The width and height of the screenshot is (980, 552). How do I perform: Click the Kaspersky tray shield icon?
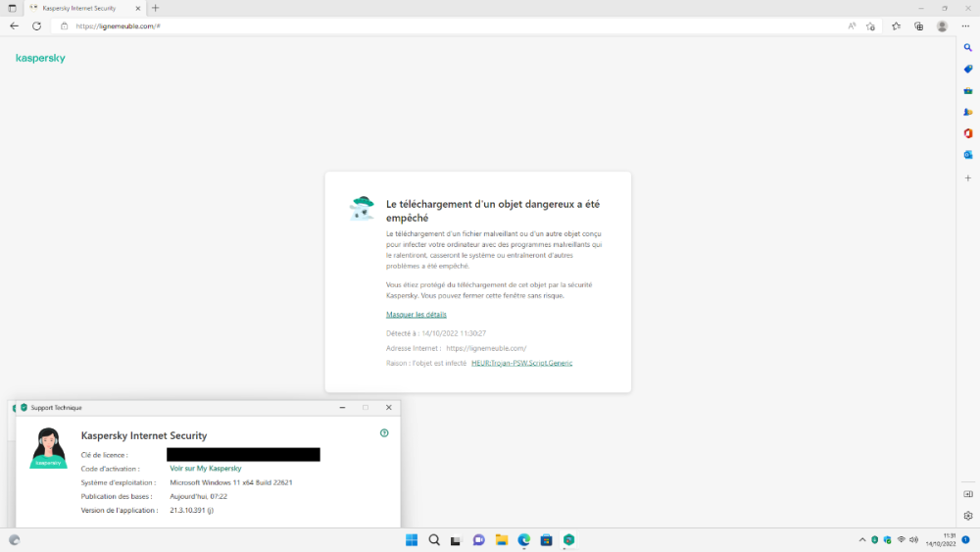[875, 539]
